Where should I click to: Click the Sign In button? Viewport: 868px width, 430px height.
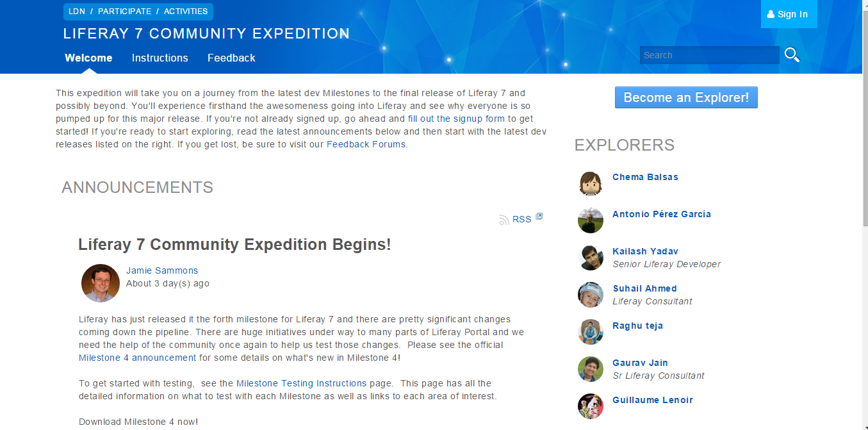click(x=789, y=14)
